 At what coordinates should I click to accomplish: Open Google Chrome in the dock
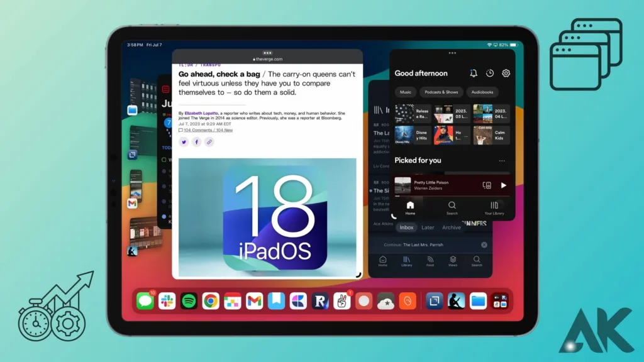click(211, 301)
